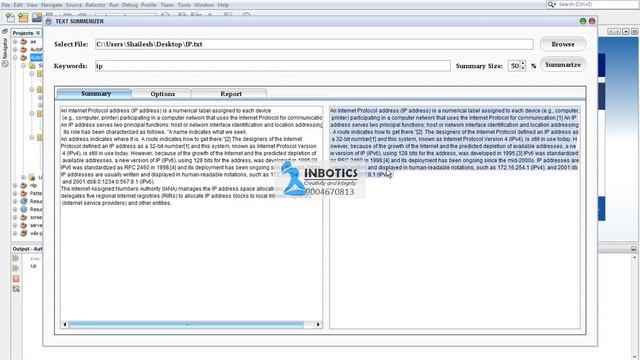This screenshot has width=640, height=360.
Task: Click the Run icon in Output panel
Action: (x=16, y=258)
